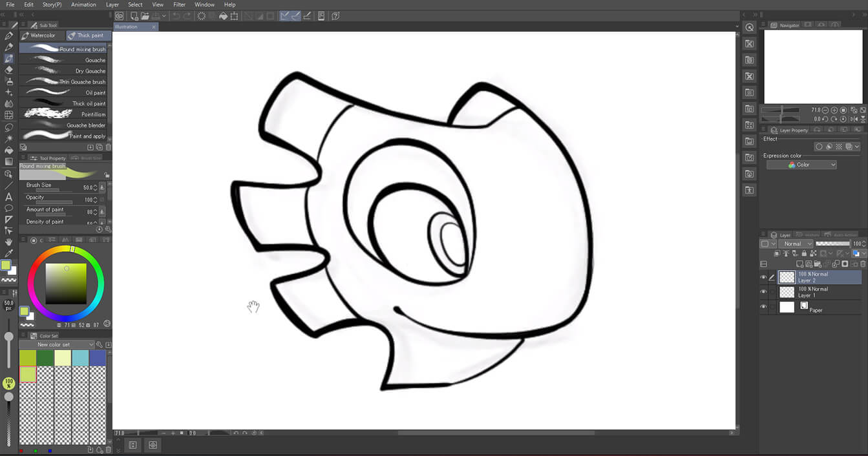Click the Lock Layer padlock icon
868x456 pixels.
point(803,254)
